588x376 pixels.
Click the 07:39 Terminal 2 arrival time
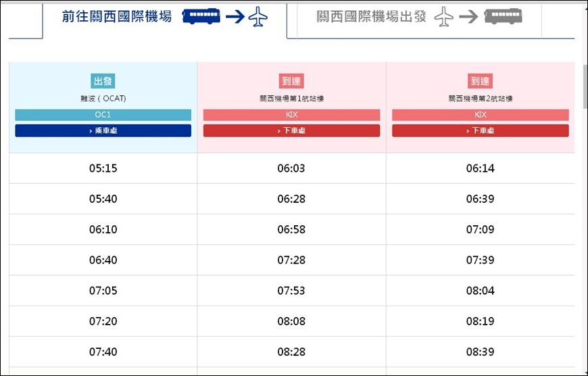click(481, 260)
